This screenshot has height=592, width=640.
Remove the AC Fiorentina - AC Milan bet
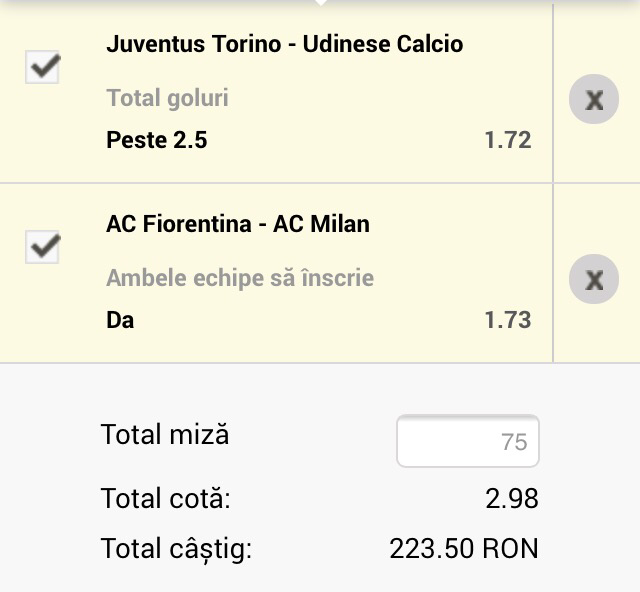[594, 279]
